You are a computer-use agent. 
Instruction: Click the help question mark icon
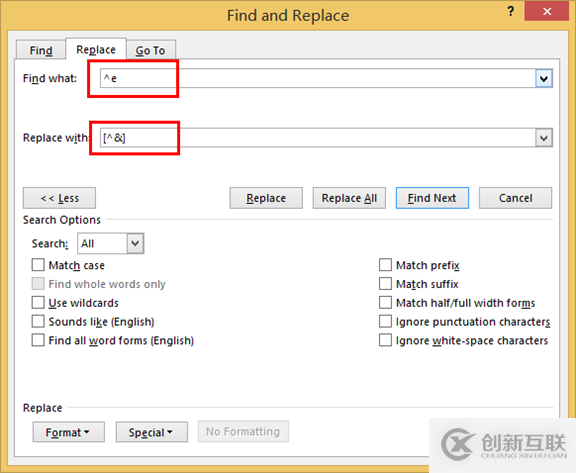point(511,11)
